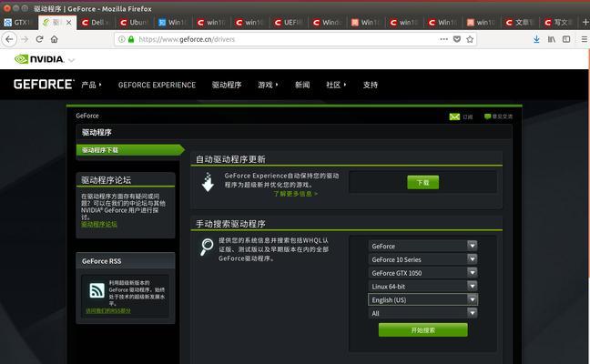Screen dimensions: 590x364
Task: Click the forward navigation arrow
Action: 25,39
